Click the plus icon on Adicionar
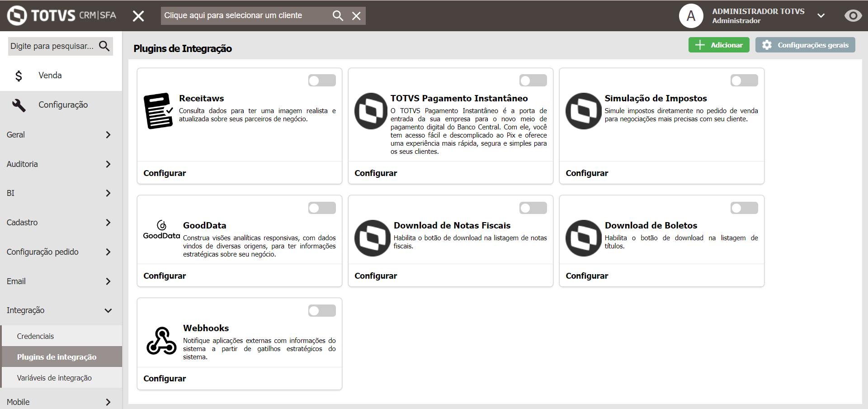The width and height of the screenshot is (868, 409). click(700, 45)
